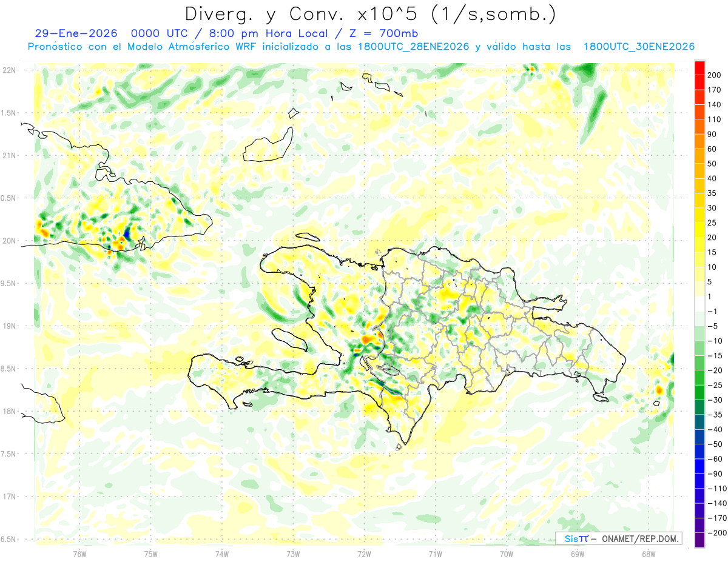Click the colorbar value '35'

pos(712,193)
